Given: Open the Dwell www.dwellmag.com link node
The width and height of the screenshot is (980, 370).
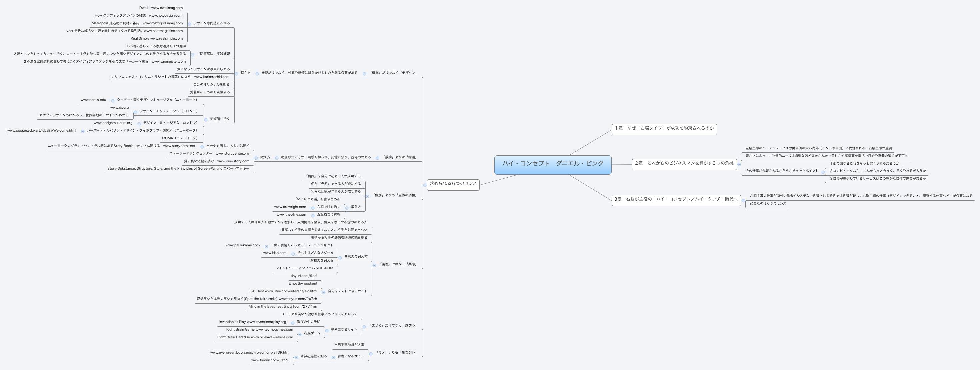Looking at the screenshot, I should tap(161, 7).
